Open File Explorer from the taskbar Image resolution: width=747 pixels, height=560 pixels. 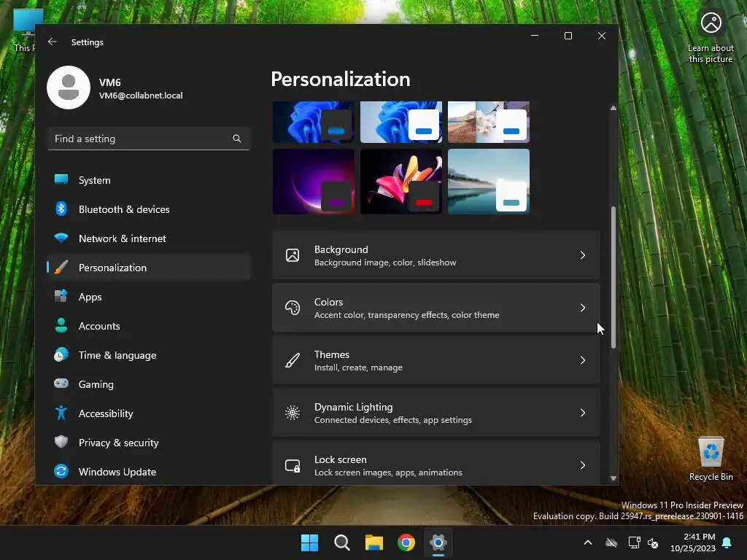click(x=374, y=542)
